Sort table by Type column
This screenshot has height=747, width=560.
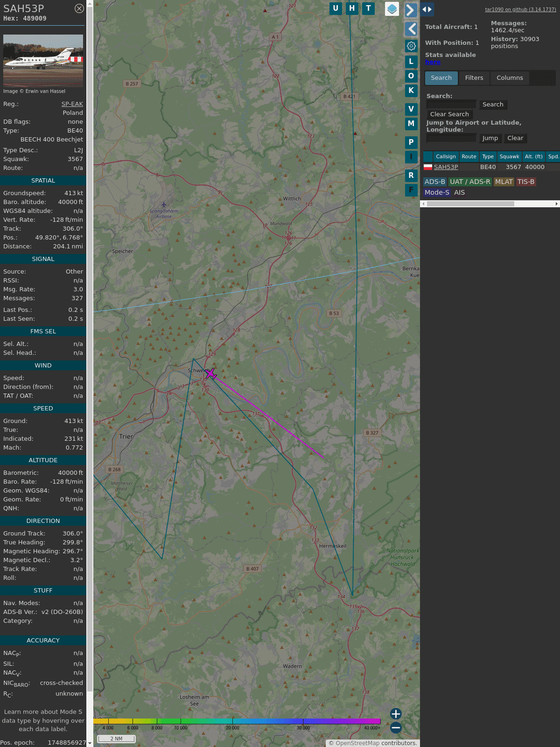click(488, 156)
